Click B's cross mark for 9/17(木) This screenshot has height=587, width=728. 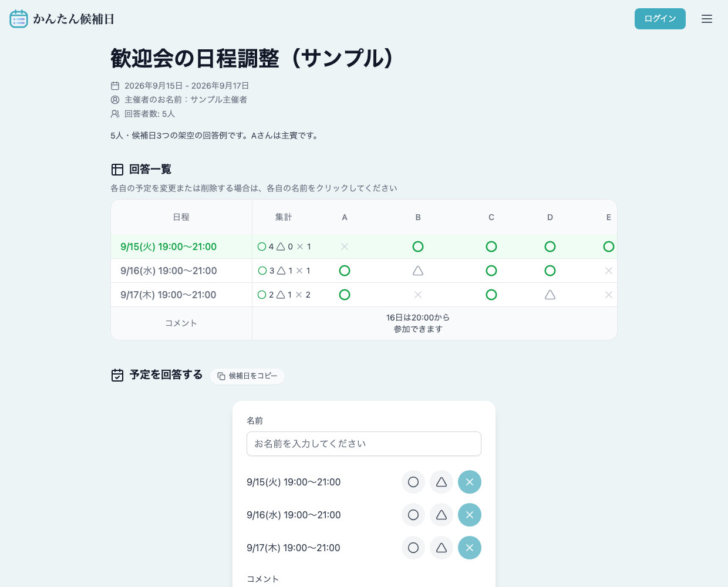[418, 295]
